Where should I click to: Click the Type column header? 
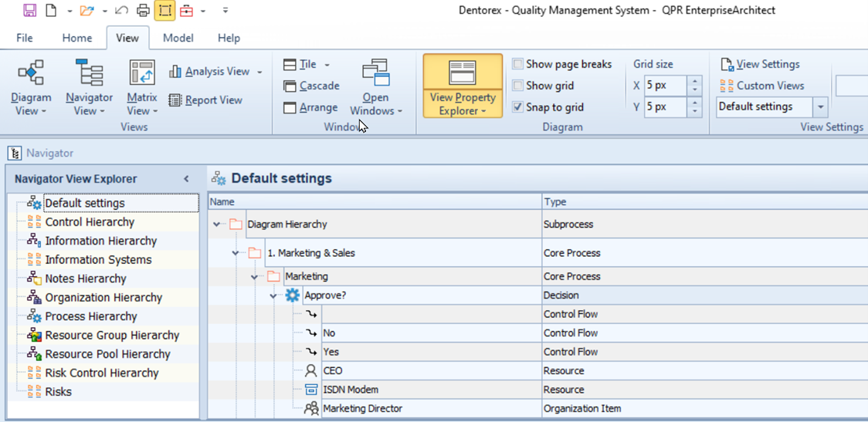[705, 202]
